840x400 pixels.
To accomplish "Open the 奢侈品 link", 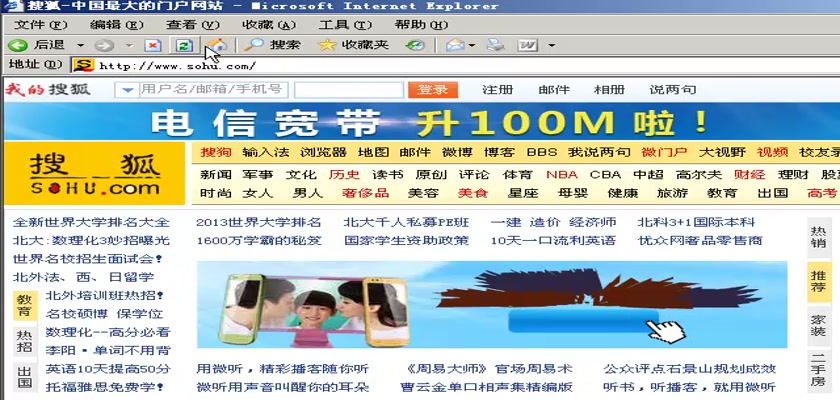I will click(x=365, y=193).
